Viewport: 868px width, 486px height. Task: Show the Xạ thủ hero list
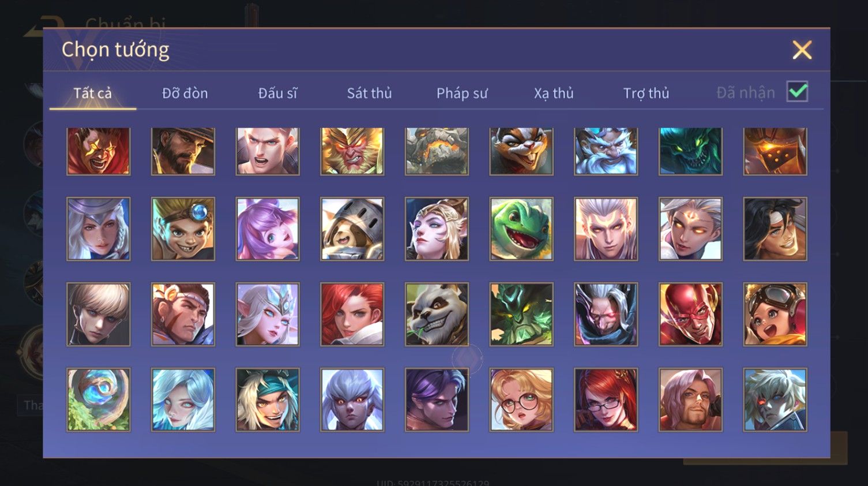(554, 93)
